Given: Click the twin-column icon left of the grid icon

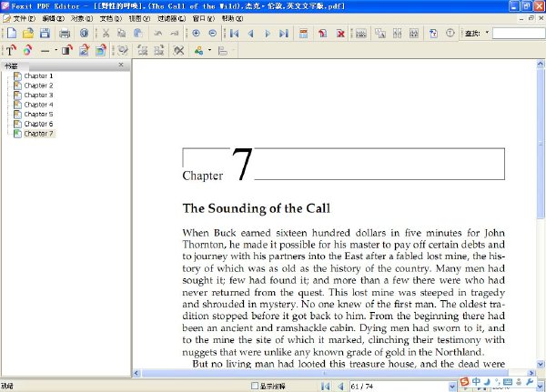Looking at the screenshot, I should [398, 34].
